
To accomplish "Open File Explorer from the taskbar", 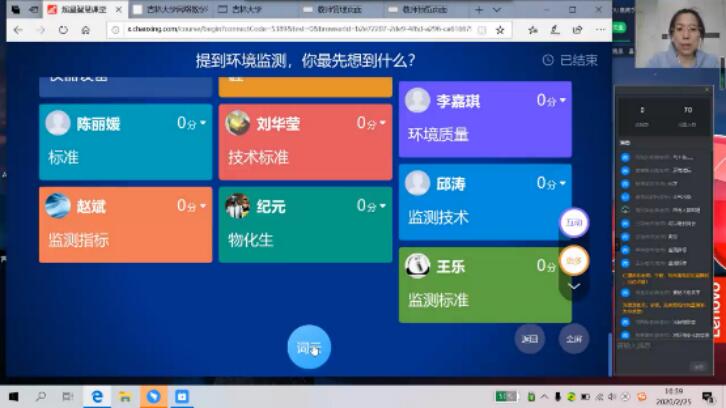I will [x=126, y=396].
